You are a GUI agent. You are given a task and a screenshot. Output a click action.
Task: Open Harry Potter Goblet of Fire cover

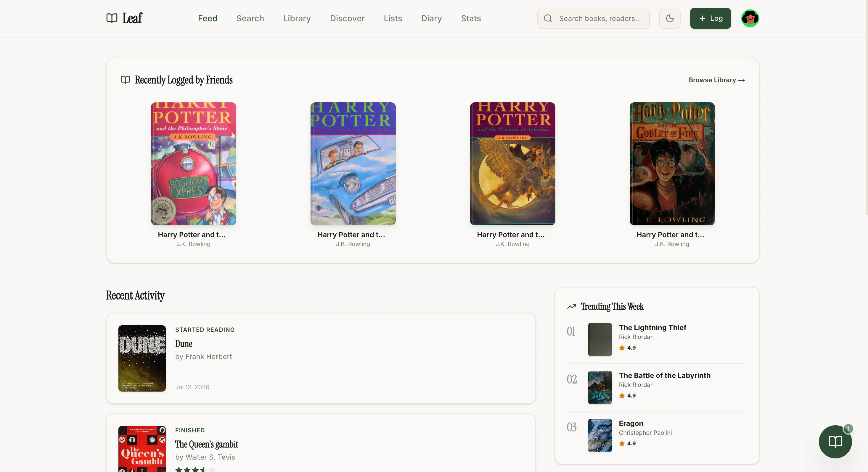672,164
